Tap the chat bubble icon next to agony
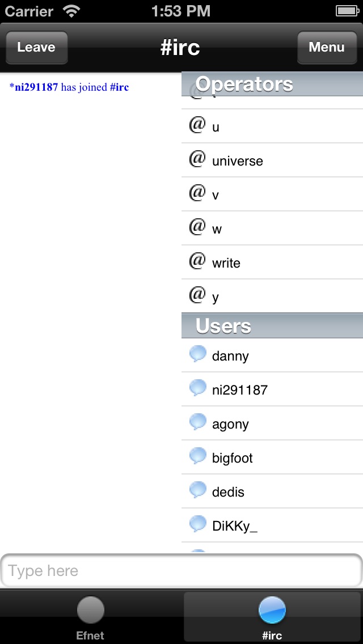 198,422
